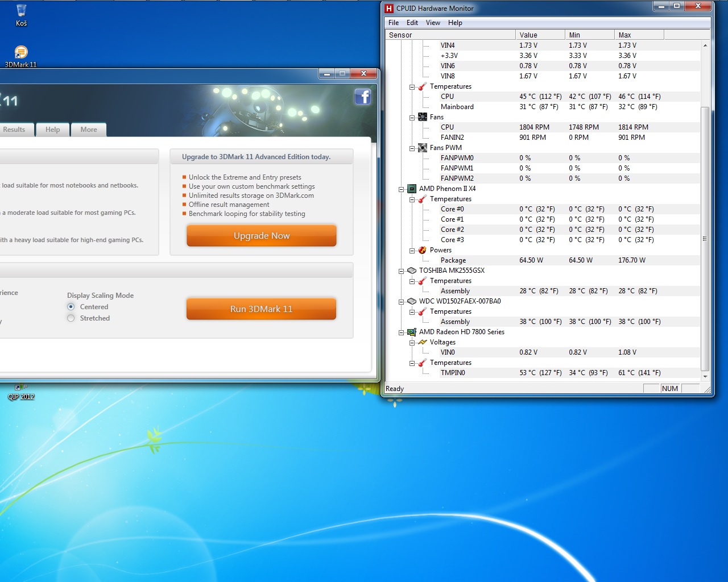The height and width of the screenshot is (582, 728).
Task: Switch to the Results tab in 3DMark
Action: click(16, 130)
